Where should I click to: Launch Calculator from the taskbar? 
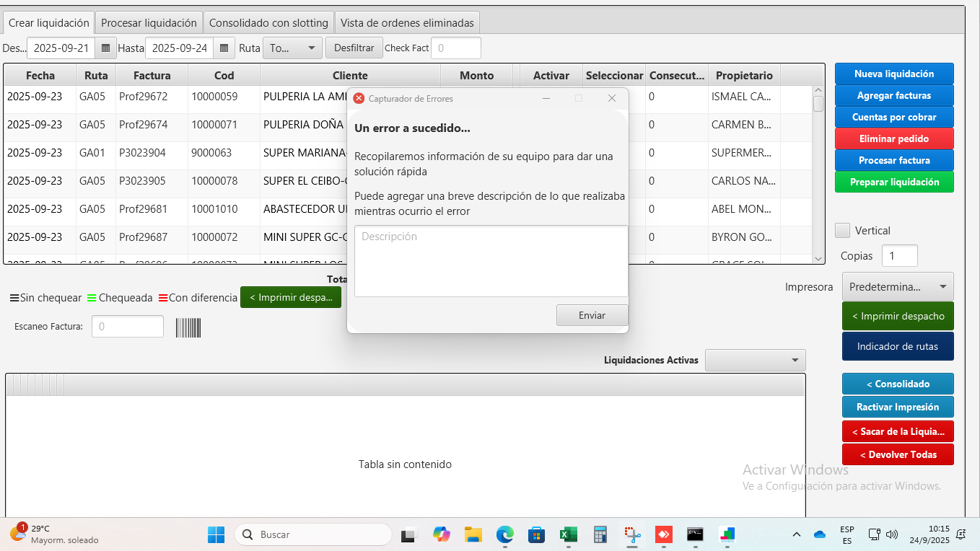pyautogui.click(x=600, y=534)
